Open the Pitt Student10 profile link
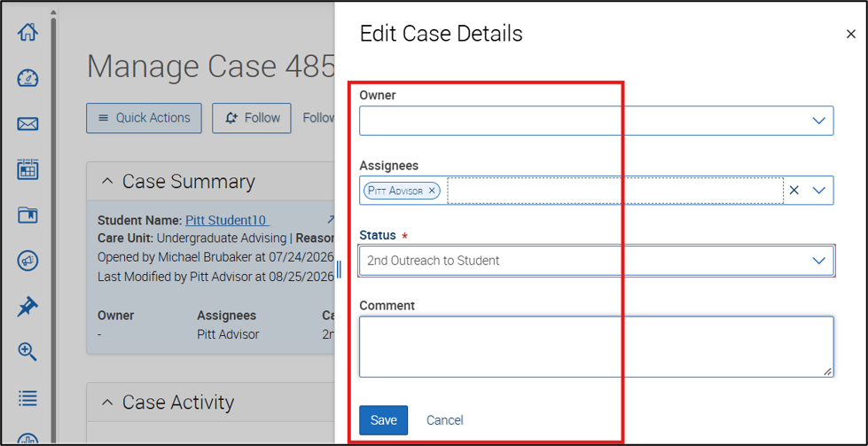The image size is (868, 446). [x=227, y=220]
